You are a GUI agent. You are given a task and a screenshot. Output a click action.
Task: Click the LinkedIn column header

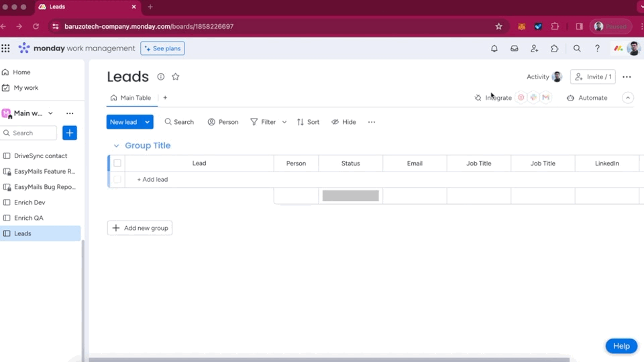(x=606, y=164)
